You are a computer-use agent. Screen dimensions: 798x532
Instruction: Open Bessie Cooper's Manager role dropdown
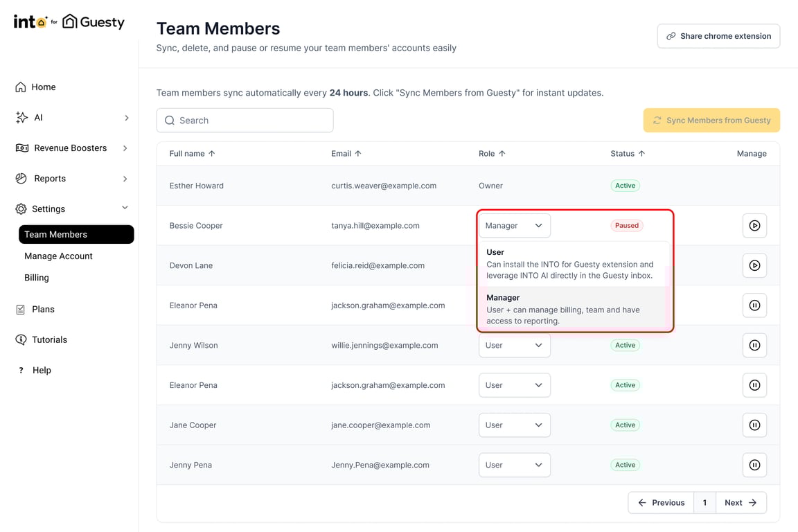click(x=514, y=226)
